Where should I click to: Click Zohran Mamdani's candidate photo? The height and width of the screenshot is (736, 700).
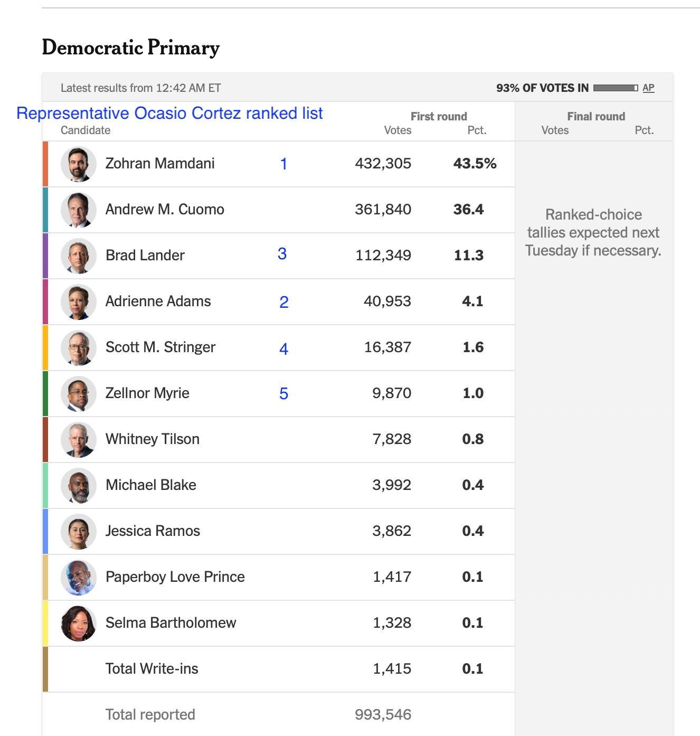tap(79, 164)
